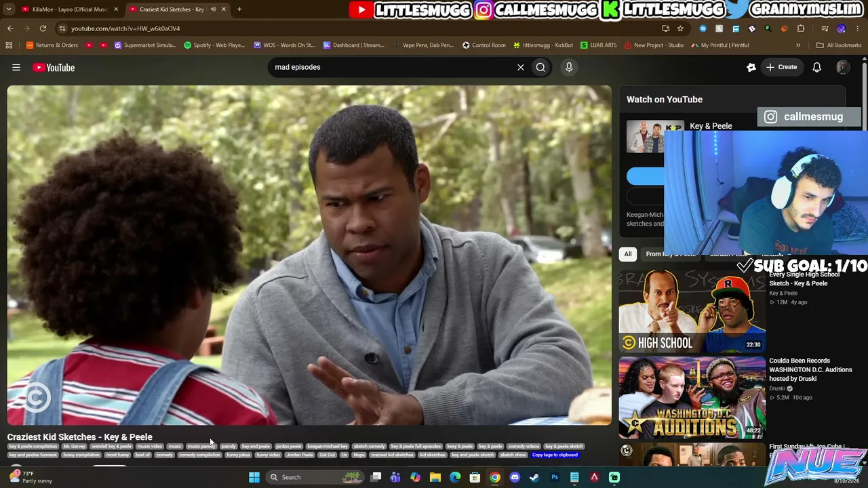
Task: Open New Project - Studio bookmark
Action: point(654,45)
